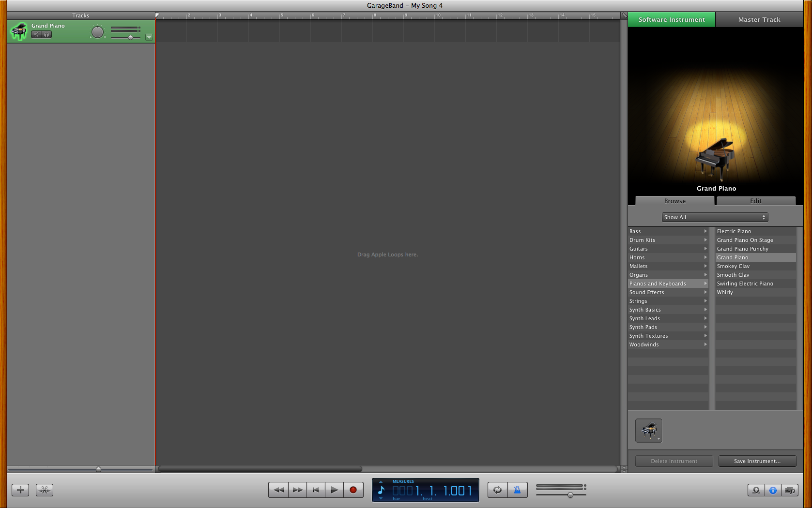Choose the Electric Piano instrument
Screen dimensions: 812x508
(756, 231)
